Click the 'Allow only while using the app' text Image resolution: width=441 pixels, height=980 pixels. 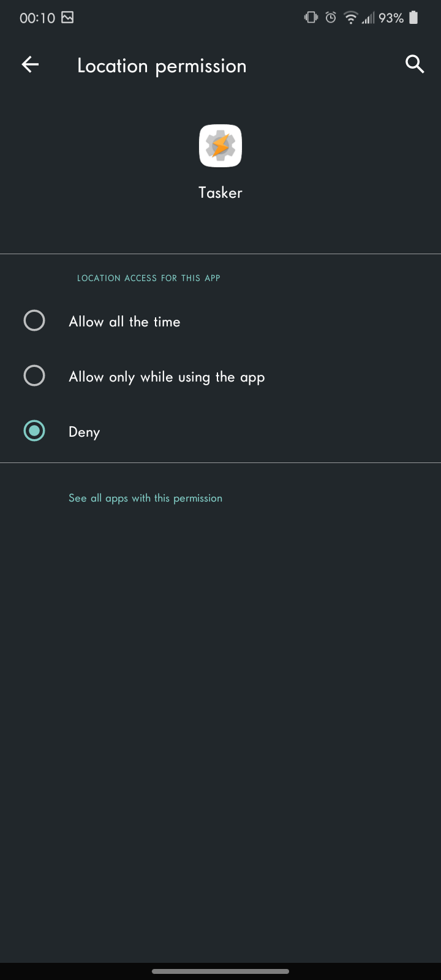tap(167, 377)
